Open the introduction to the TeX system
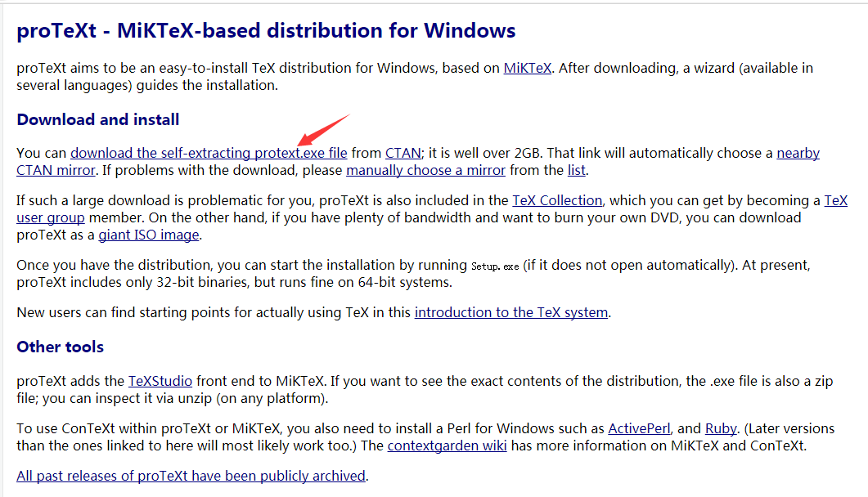 [510, 311]
